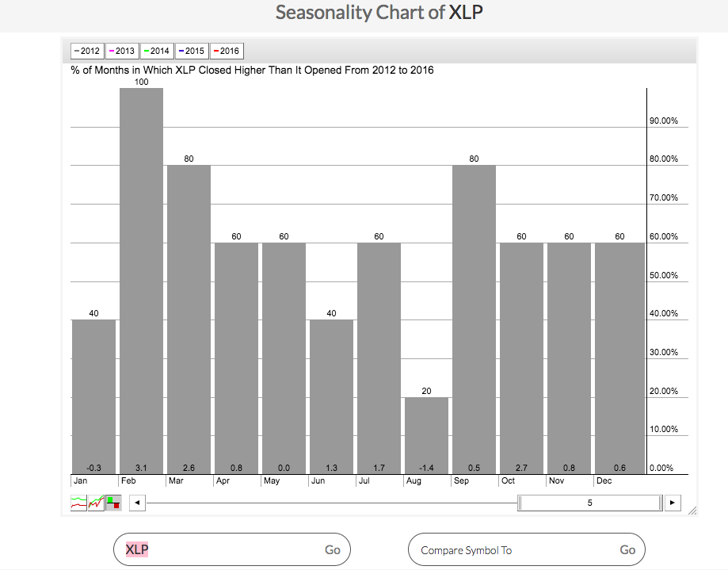Click the Jun month label
This screenshot has width=728, height=570.
[x=318, y=480]
